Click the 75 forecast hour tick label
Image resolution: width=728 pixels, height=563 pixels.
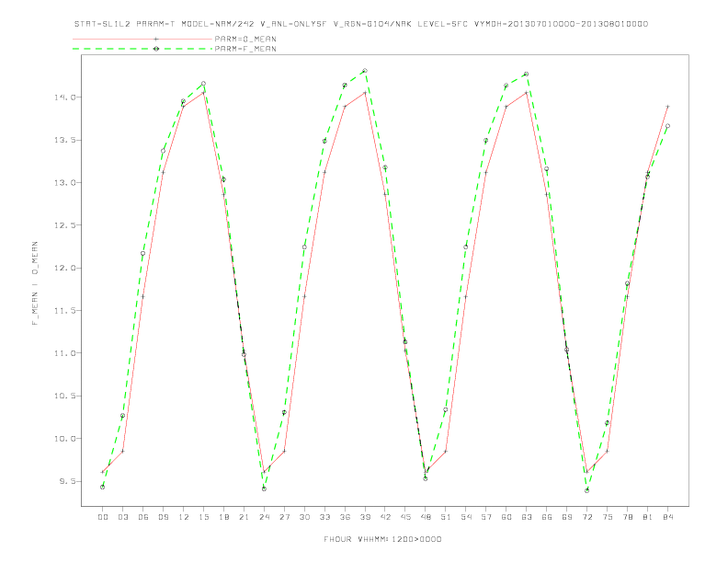608,517
